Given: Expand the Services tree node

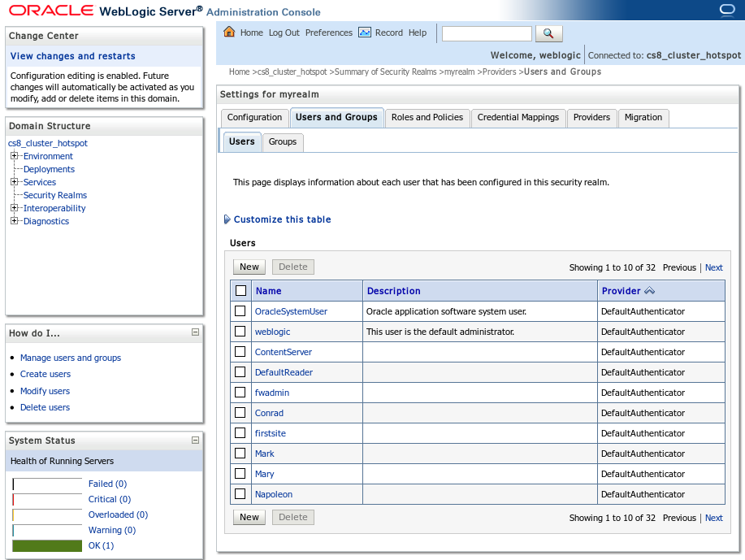Looking at the screenshot, I should 15,181.
